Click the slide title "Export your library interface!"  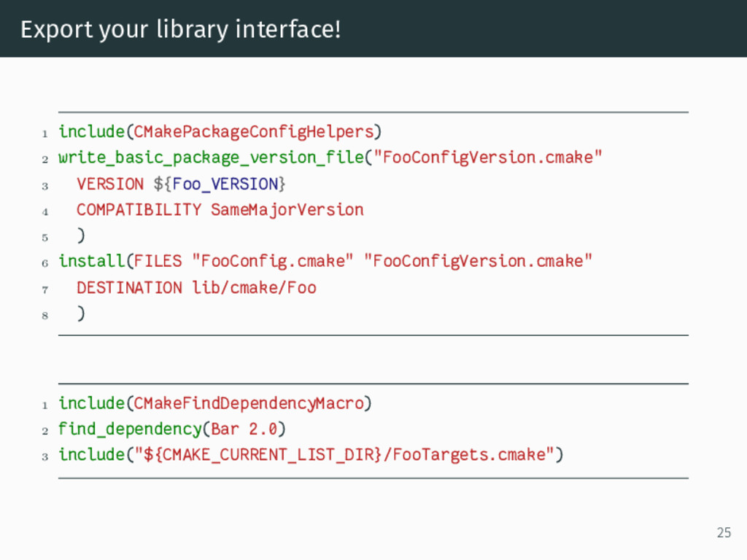pos(181,30)
